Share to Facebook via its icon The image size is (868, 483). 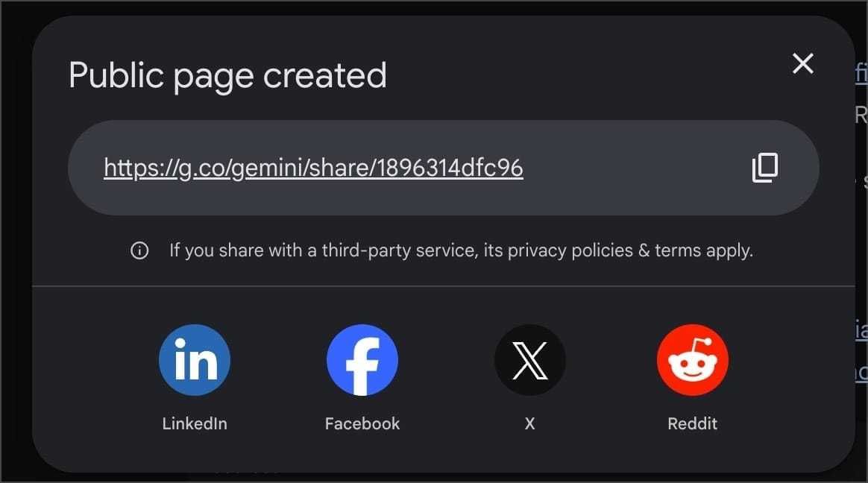pyautogui.click(x=362, y=359)
